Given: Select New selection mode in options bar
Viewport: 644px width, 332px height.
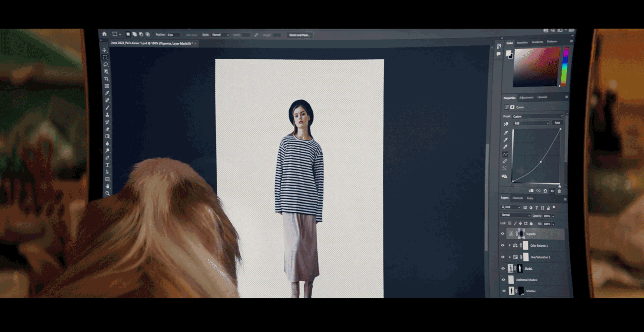Looking at the screenshot, I should (128, 34).
